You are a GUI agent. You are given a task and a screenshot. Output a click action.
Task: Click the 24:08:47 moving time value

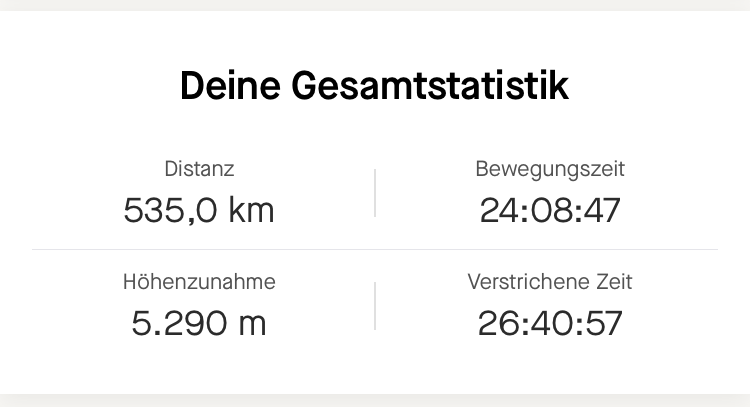[x=550, y=211]
